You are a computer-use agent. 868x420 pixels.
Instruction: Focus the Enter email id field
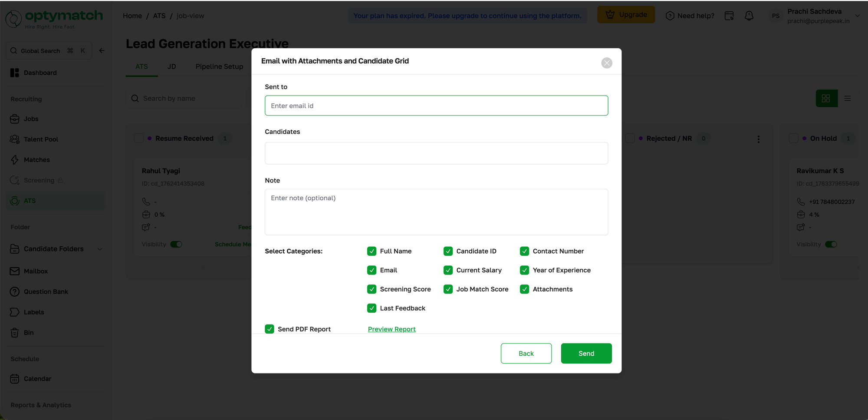(x=437, y=106)
